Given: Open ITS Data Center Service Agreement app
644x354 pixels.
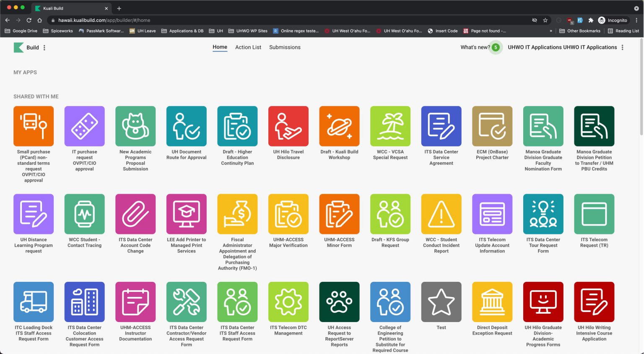Looking at the screenshot, I should pos(441,126).
